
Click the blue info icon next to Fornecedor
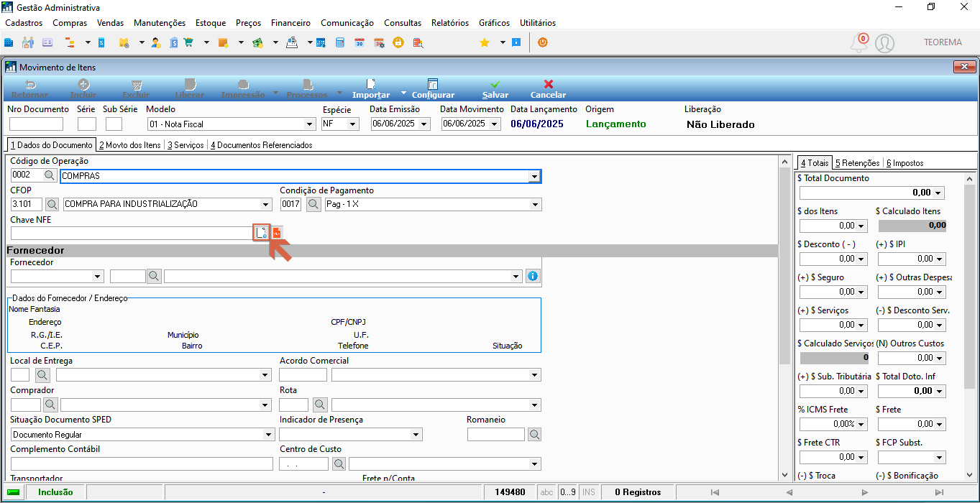(533, 276)
